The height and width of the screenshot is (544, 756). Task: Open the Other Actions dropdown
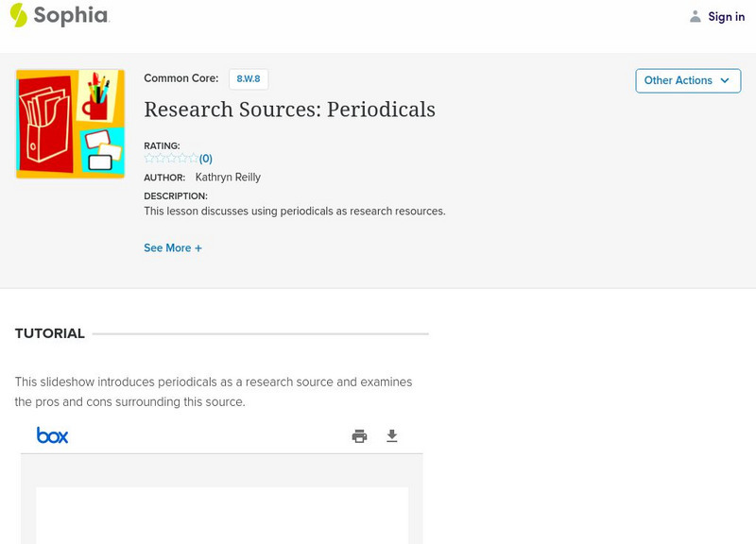(687, 80)
